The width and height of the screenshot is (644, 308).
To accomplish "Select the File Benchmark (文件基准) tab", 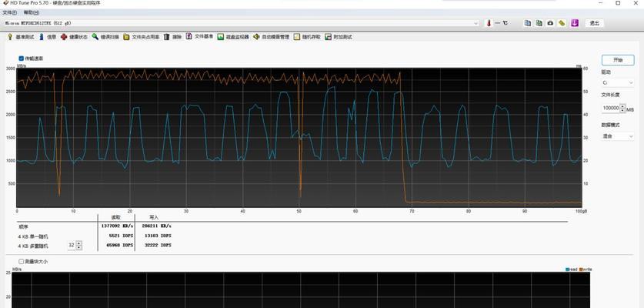I will 199,36.
